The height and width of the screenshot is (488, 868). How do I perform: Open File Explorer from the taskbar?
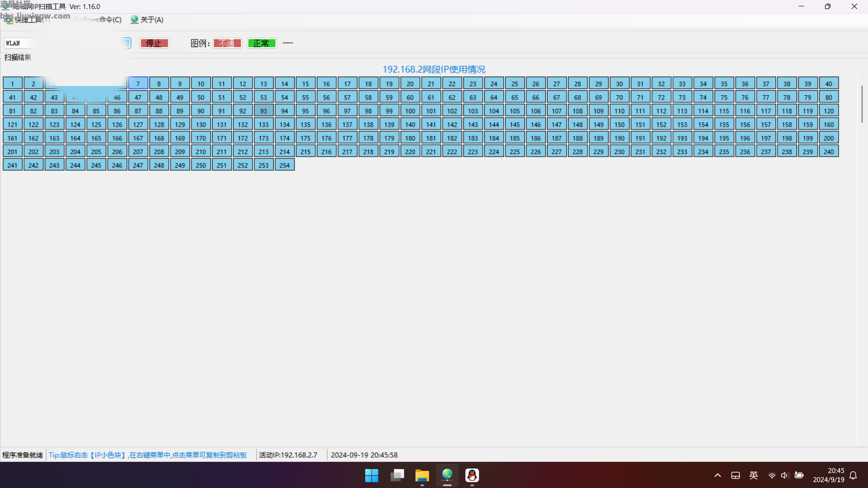[422, 475]
